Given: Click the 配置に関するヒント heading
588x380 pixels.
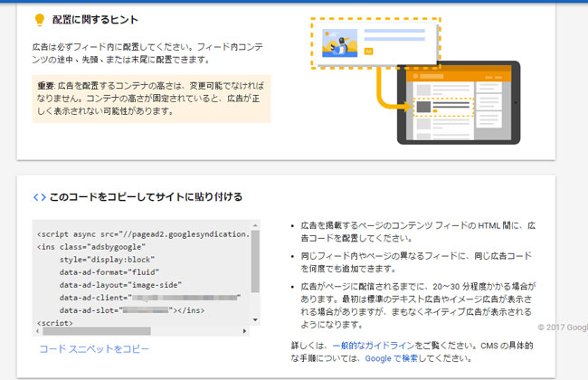Looking at the screenshot, I should point(95,20).
